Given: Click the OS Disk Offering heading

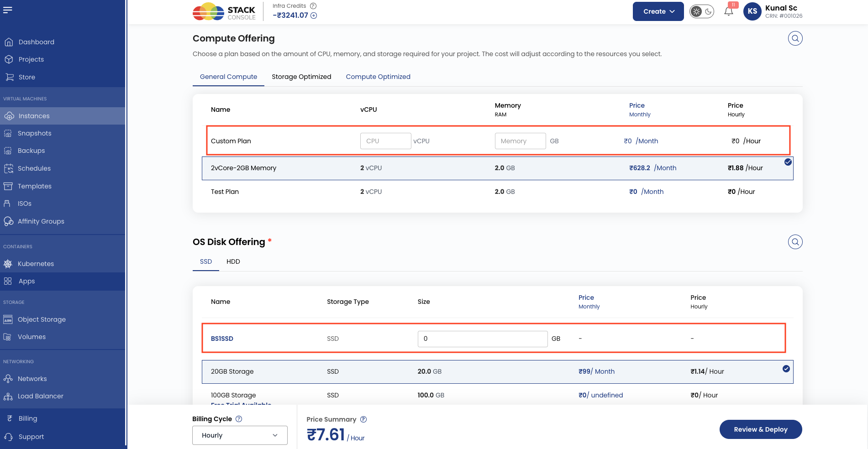Looking at the screenshot, I should pos(229,242).
